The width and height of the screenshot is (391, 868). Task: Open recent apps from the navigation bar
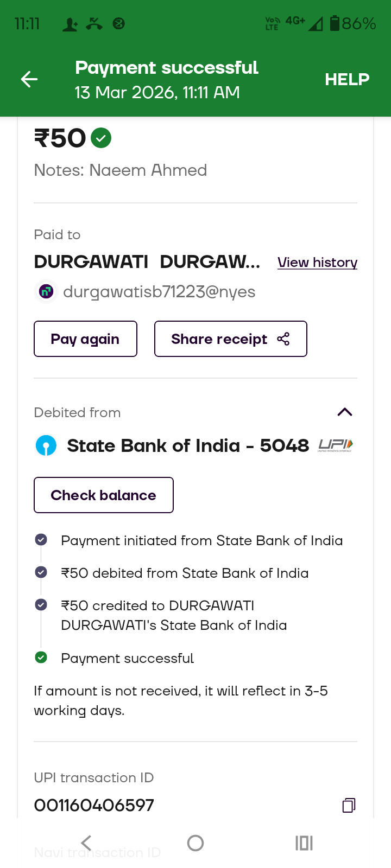click(x=304, y=843)
